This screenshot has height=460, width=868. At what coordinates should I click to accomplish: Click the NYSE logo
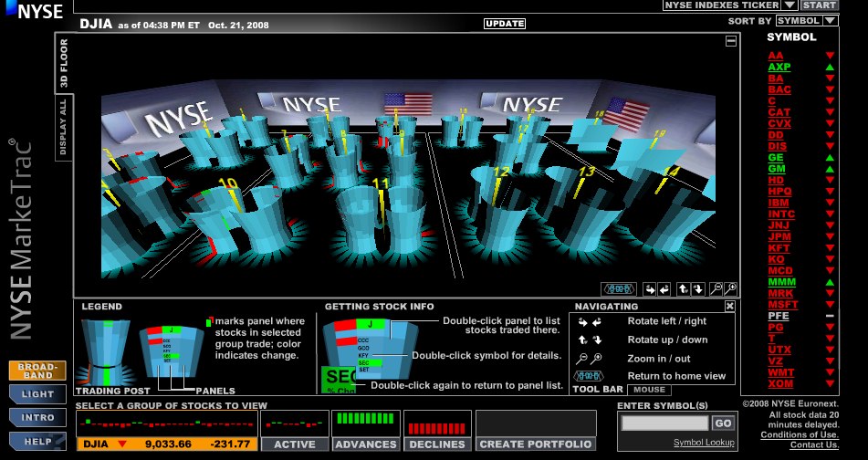tap(35, 10)
